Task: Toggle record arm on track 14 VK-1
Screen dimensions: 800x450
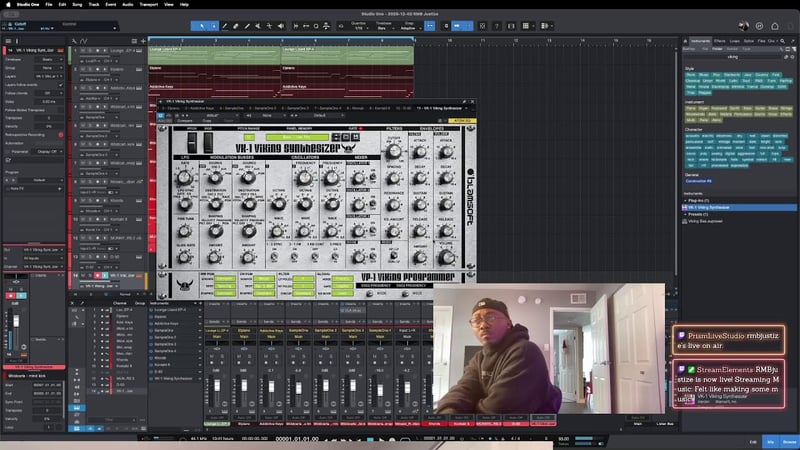Action: [97, 276]
